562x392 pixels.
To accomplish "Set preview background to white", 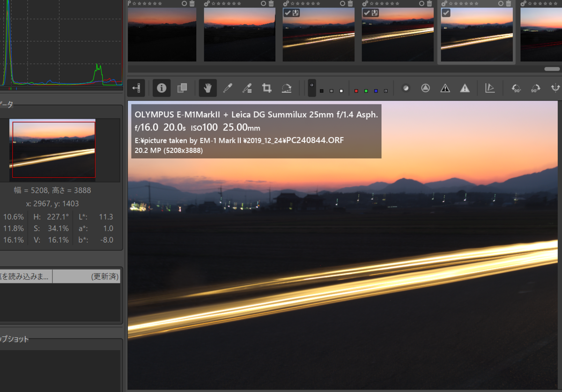I will pos(341,91).
